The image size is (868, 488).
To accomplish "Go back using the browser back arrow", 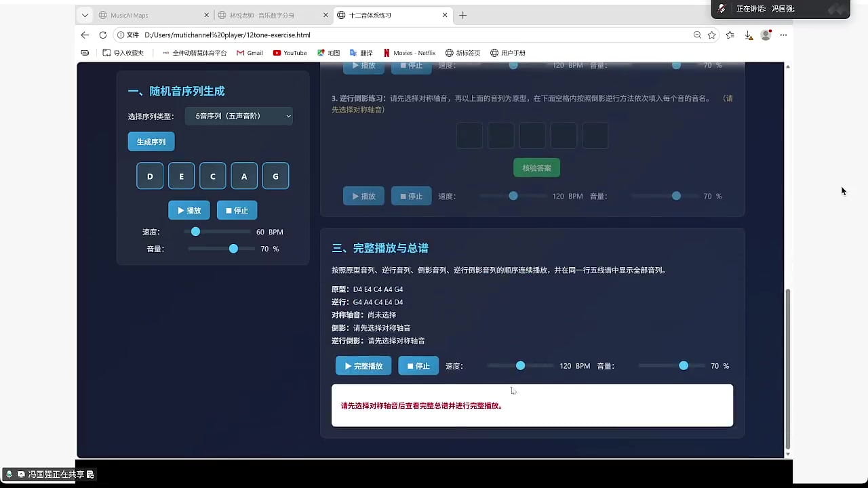I will (x=85, y=35).
